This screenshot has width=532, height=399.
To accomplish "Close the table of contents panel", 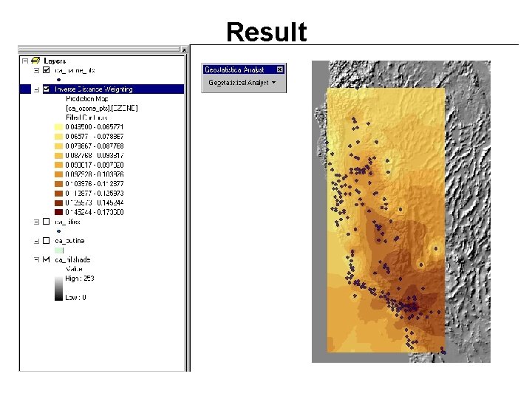I will tap(184, 50).
